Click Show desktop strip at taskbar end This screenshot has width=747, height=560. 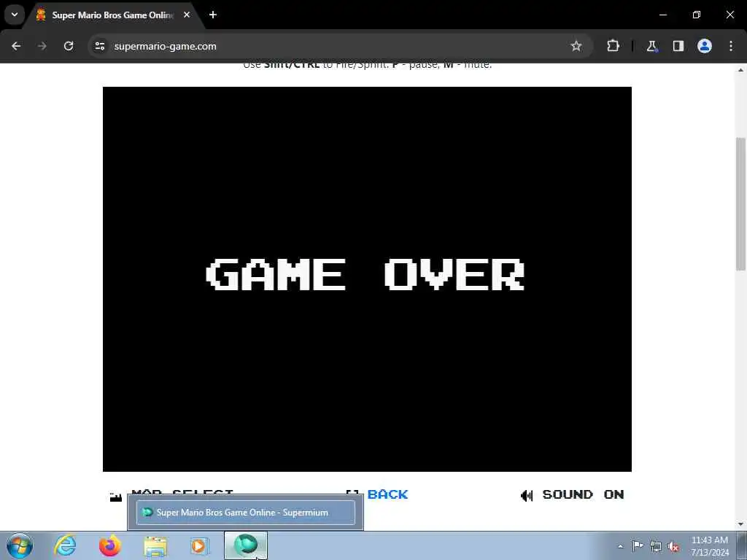(742, 545)
